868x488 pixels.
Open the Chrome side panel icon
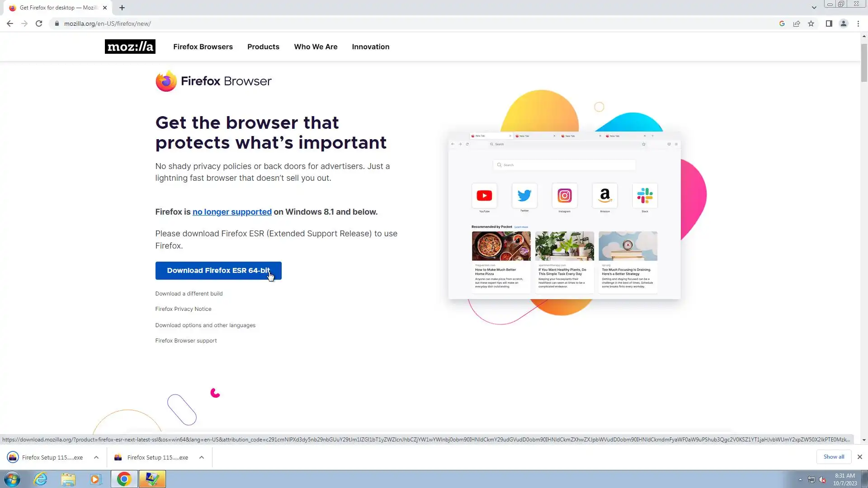tap(829, 23)
